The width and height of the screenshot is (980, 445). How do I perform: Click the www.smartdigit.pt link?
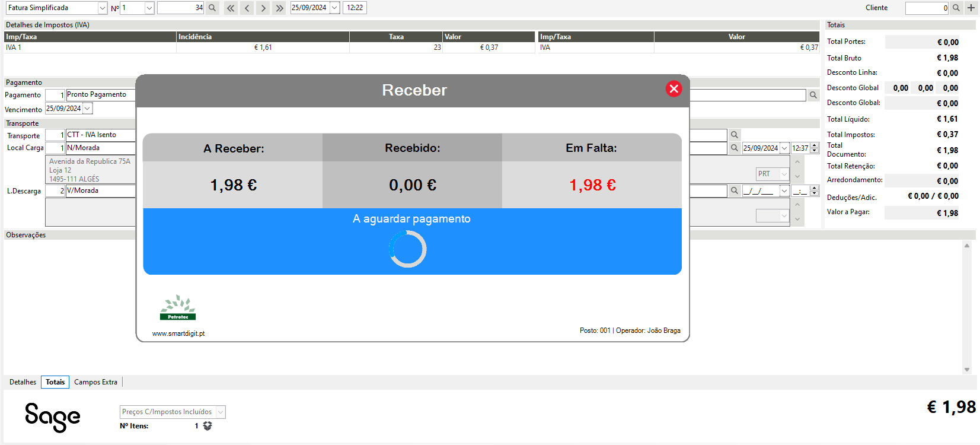178,333
